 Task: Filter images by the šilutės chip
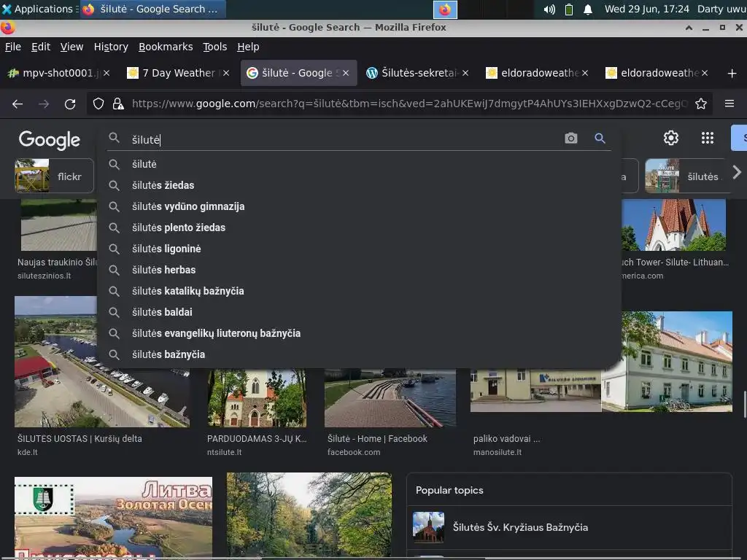pos(687,176)
